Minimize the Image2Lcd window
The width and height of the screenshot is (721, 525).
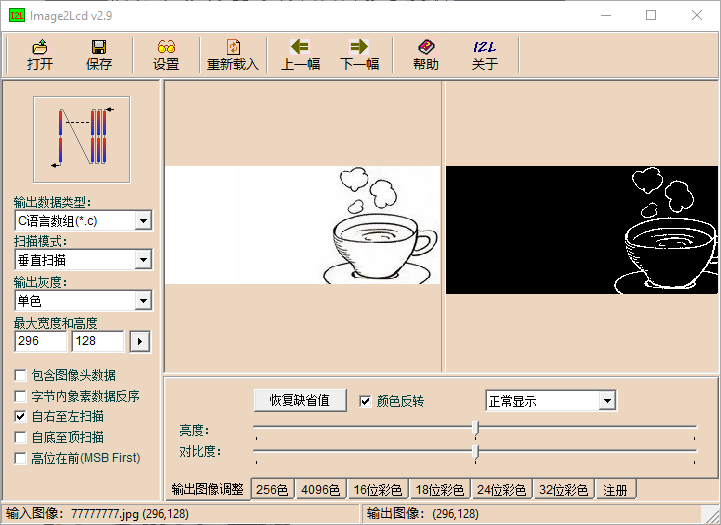(x=606, y=16)
